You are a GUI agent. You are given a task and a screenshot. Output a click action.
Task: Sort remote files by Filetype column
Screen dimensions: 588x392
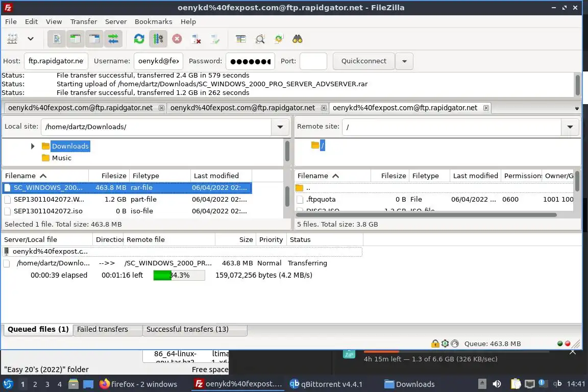click(x=429, y=176)
